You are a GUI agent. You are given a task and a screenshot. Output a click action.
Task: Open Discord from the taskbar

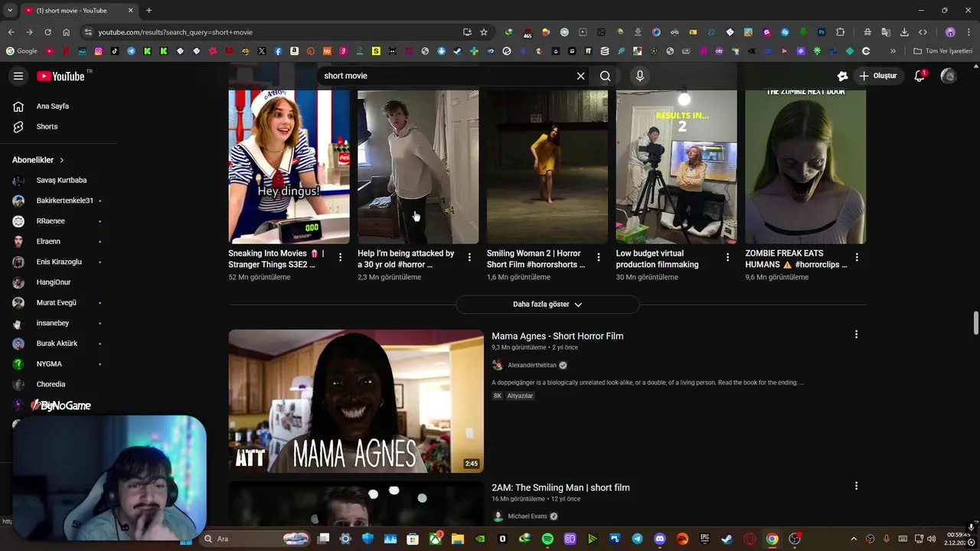pyautogui.click(x=660, y=539)
